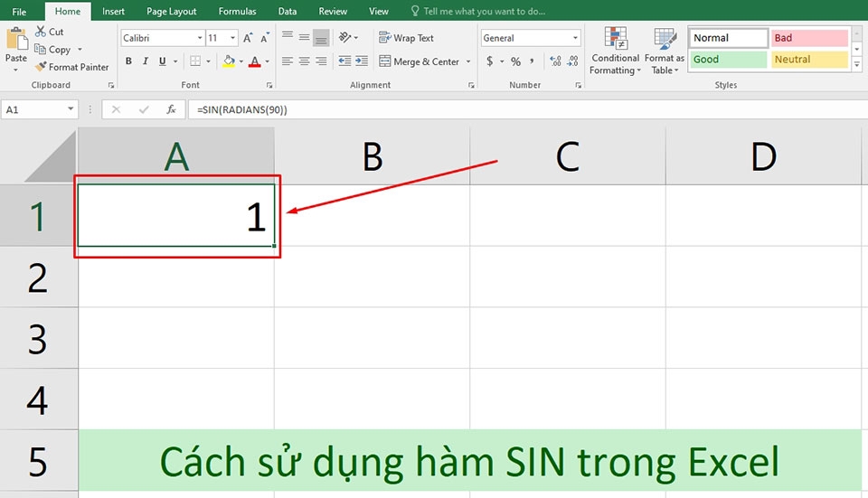Image resolution: width=868 pixels, height=498 pixels.
Task: Center text horizontally
Action: [304, 61]
